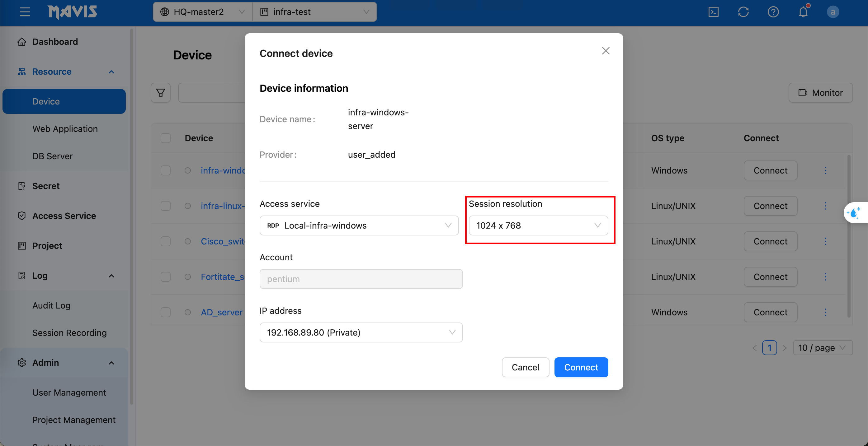Click the user avatar icon
Screen dimensions: 868x446
(x=832, y=12)
